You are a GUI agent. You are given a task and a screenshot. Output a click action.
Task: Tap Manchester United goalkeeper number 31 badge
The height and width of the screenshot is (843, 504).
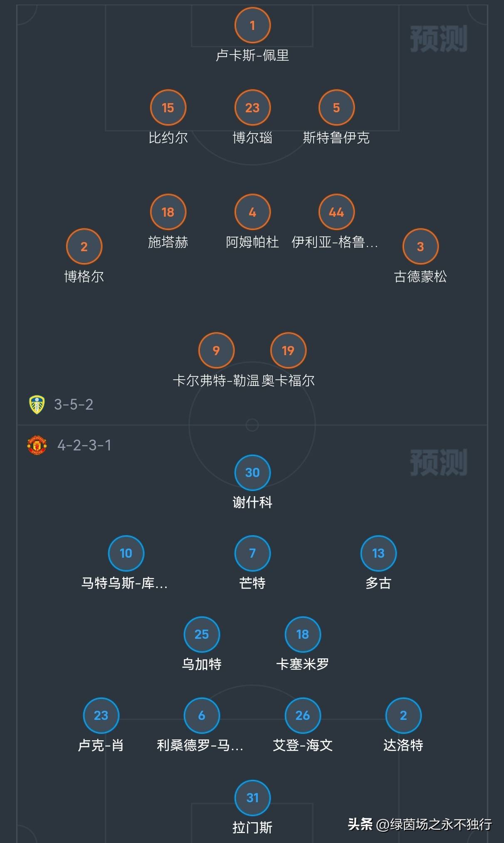point(252,798)
